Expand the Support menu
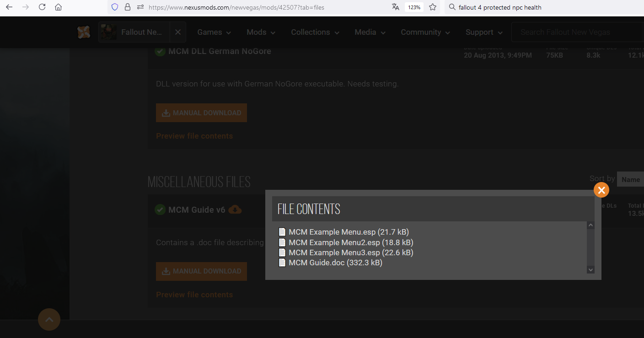 click(x=484, y=32)
